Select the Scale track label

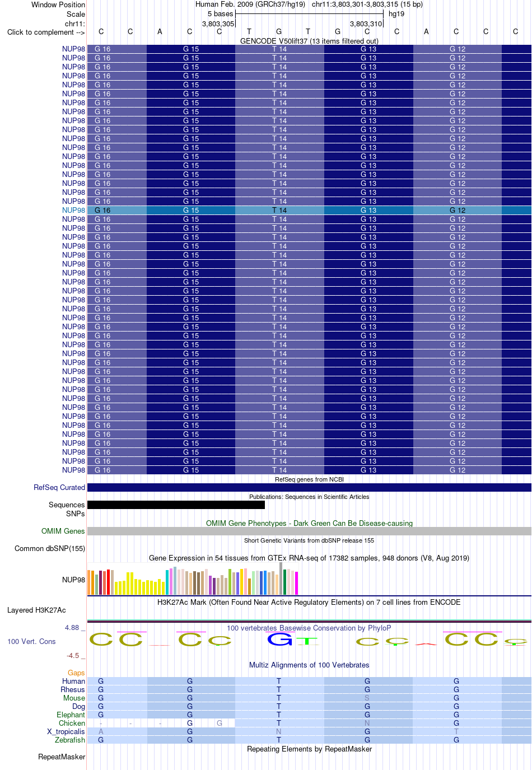tap(76, 14)
